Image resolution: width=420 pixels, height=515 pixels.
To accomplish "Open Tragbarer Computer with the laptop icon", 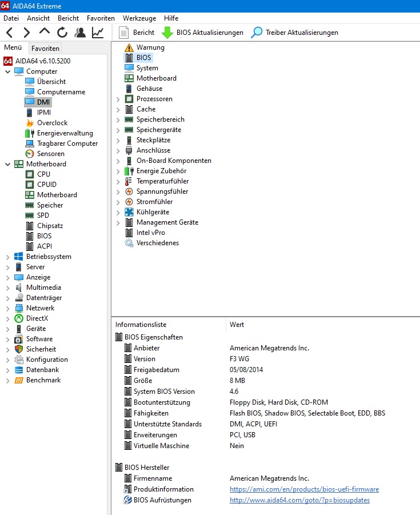I will pos(62,143).
